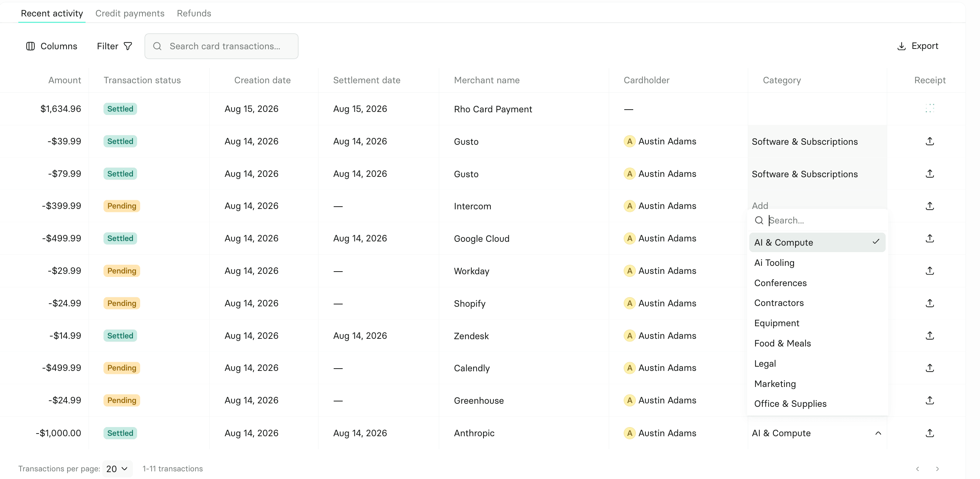Upload receipt for the Greenhouse transaction
Screen dimensions: 980x479
pos(930,400)
